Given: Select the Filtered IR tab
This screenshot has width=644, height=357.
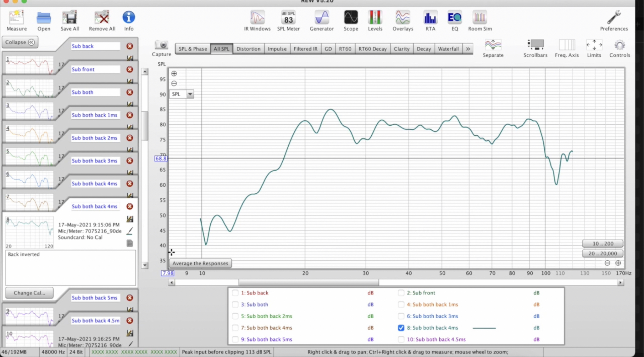Looking at the screenshot, I should point(305,49).
